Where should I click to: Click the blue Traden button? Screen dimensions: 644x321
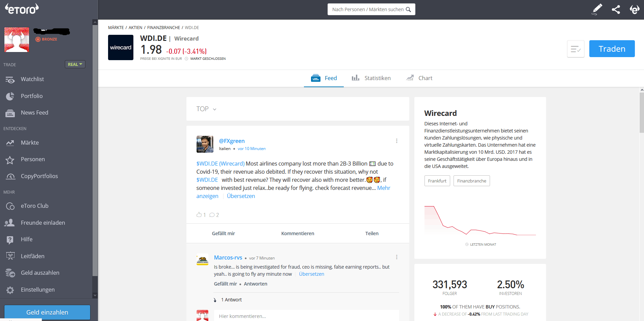(612, 49)
